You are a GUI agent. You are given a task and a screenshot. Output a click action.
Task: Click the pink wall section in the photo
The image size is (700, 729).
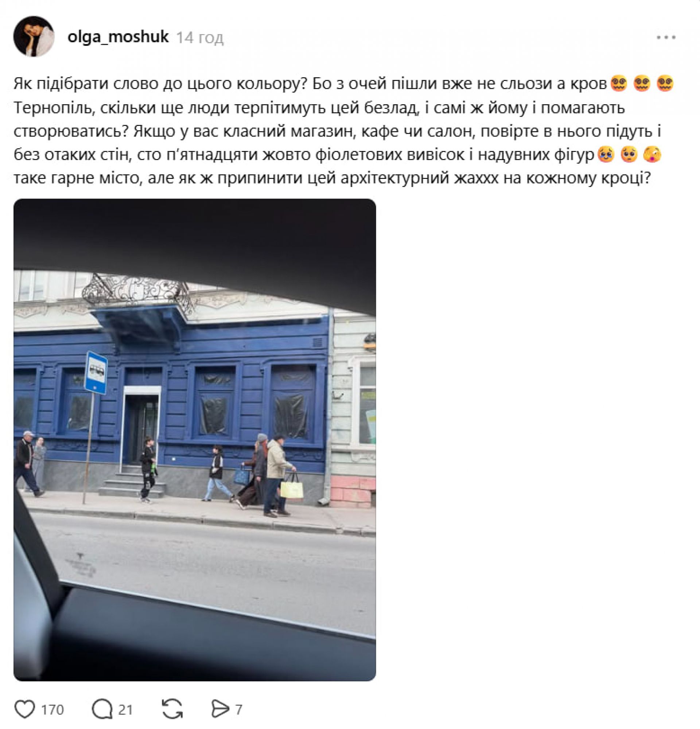coord(352,491)
